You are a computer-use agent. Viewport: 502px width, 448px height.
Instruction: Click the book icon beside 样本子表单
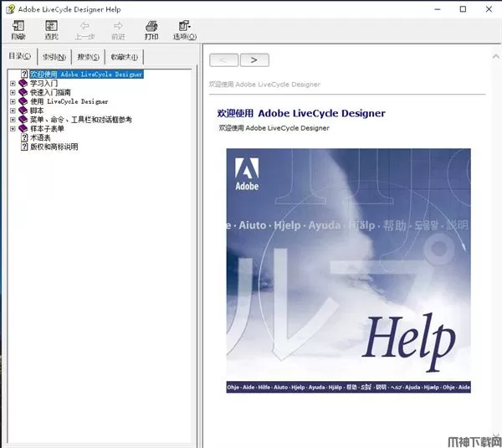tap(23, 128)
